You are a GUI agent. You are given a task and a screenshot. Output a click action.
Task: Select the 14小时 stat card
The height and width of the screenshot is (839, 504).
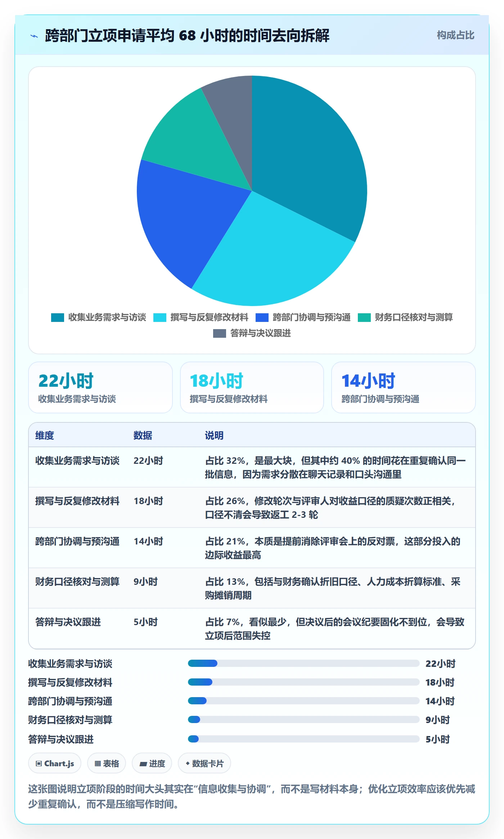click(404, 387)
